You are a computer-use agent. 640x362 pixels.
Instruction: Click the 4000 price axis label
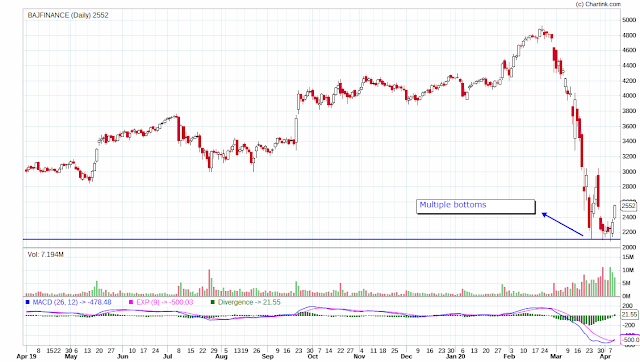tap(629, 96)
